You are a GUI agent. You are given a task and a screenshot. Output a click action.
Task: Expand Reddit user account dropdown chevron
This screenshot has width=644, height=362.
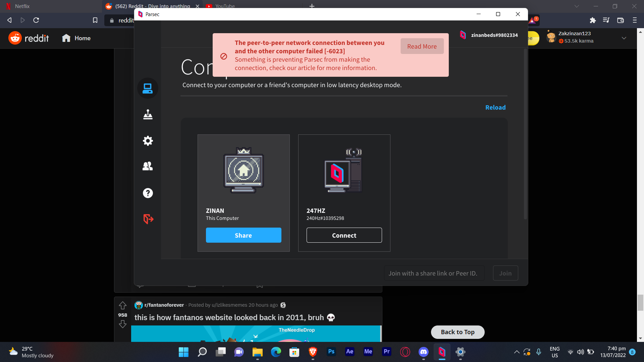coord(624,38)
